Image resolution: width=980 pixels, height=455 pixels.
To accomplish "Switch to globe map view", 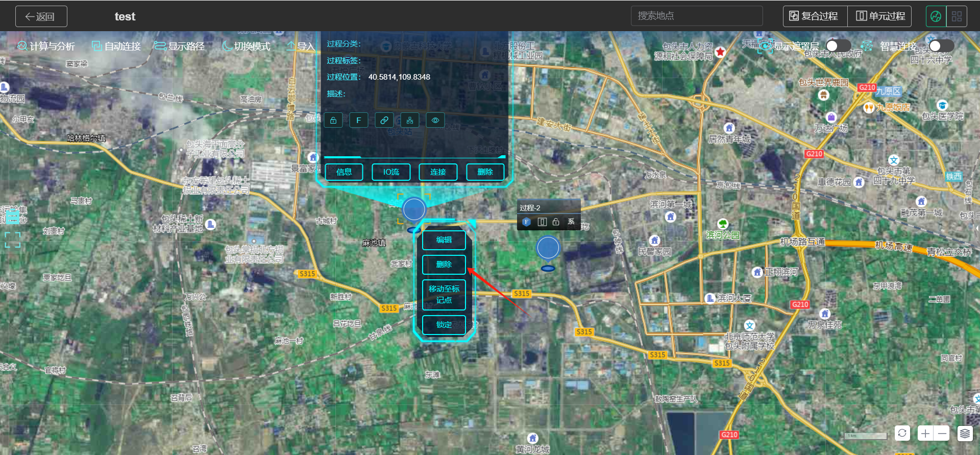I will pyautogui.click(x=936, y=16).
